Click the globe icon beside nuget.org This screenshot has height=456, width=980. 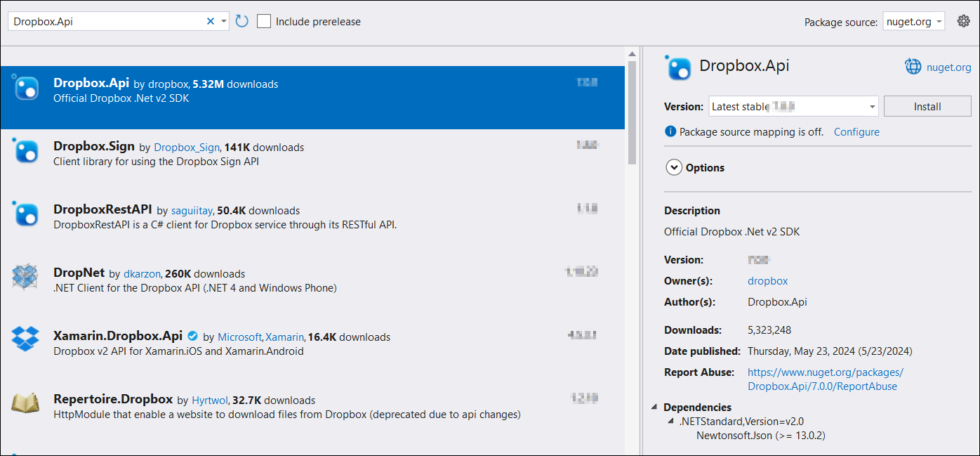pyautogui.click(x=913, y=66)
